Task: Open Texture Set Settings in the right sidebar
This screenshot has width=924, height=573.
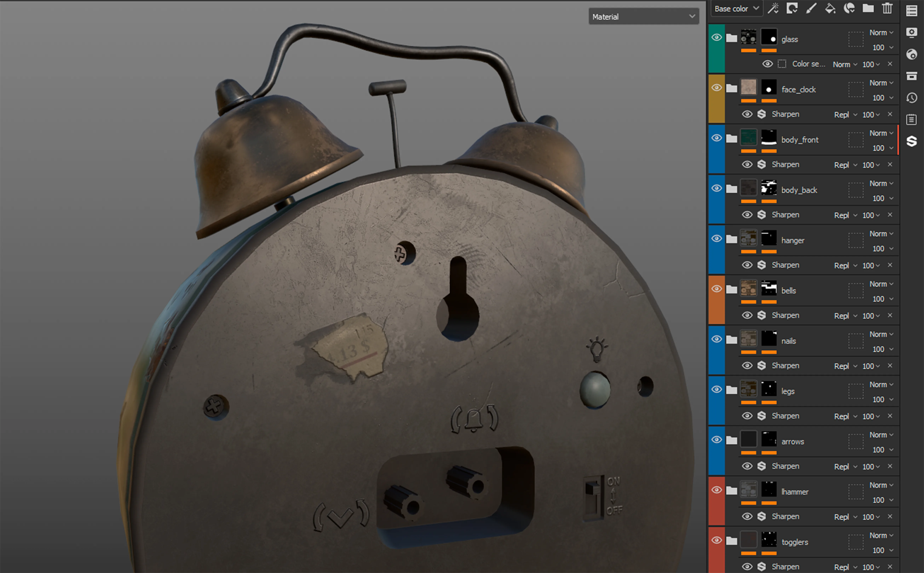Action: pos(911,33)
